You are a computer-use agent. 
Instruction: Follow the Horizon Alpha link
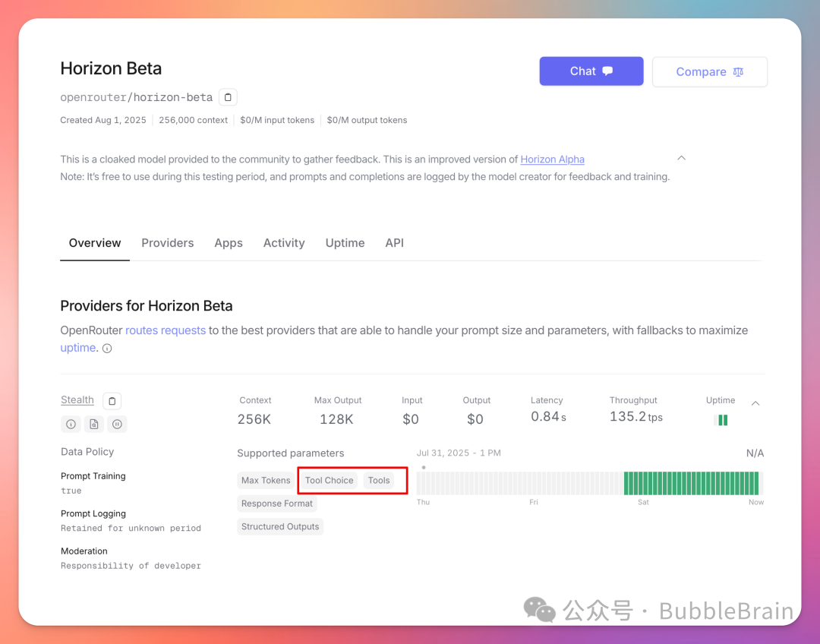[x=552, y=159]
